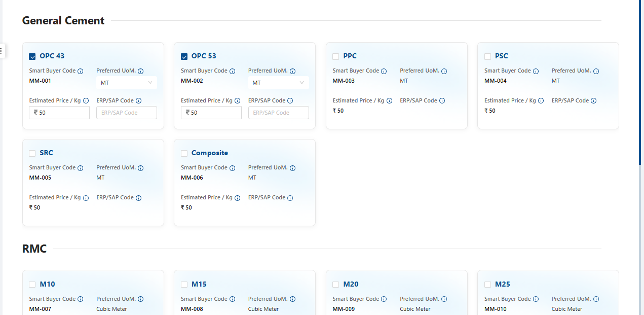
Task: Focus OPC 53 Estimated Price input
Action: (x=214, y=113)
